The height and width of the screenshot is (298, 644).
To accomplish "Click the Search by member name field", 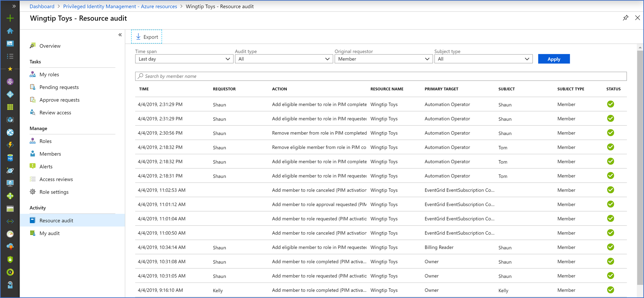I will point(380,76).
